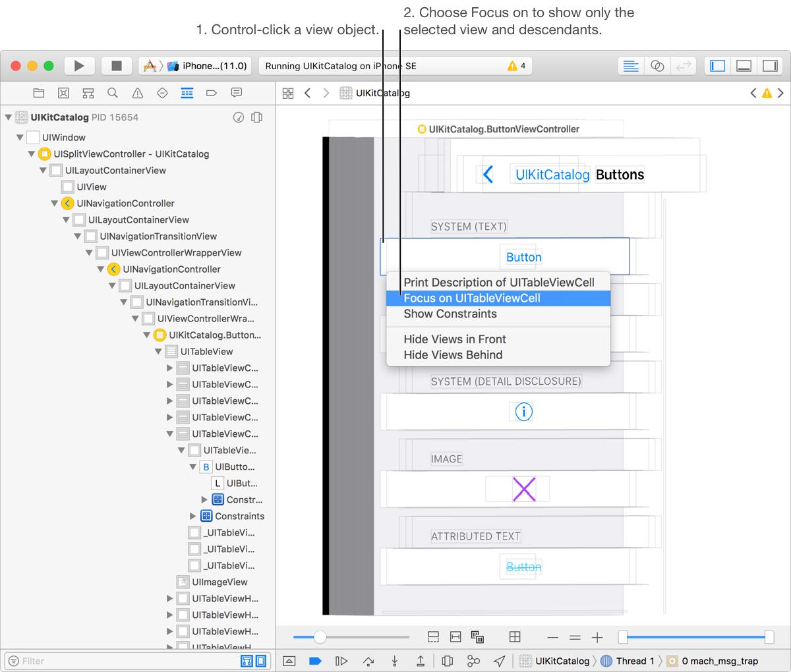Screen dimensions: 791x672
Task: Expand the Constraints tree item
Action: pos(193,517)
